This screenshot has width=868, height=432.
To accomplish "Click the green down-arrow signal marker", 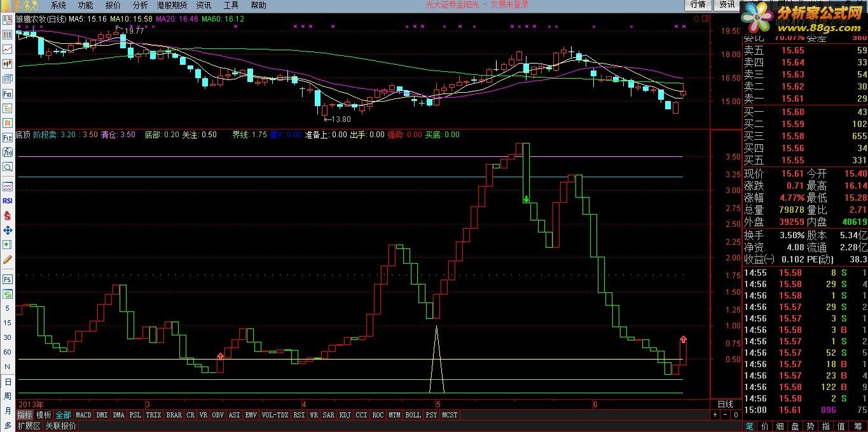I will tap(527, 199).
